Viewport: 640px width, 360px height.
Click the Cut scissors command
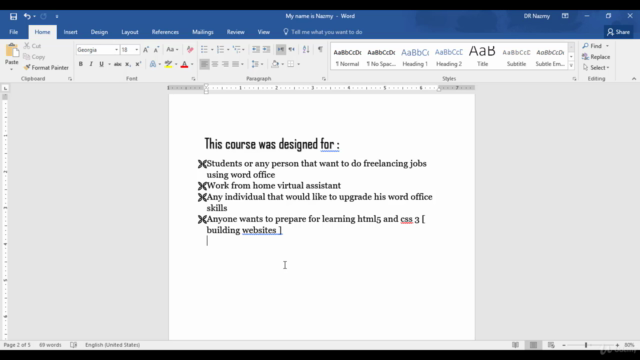coord(32,46)
